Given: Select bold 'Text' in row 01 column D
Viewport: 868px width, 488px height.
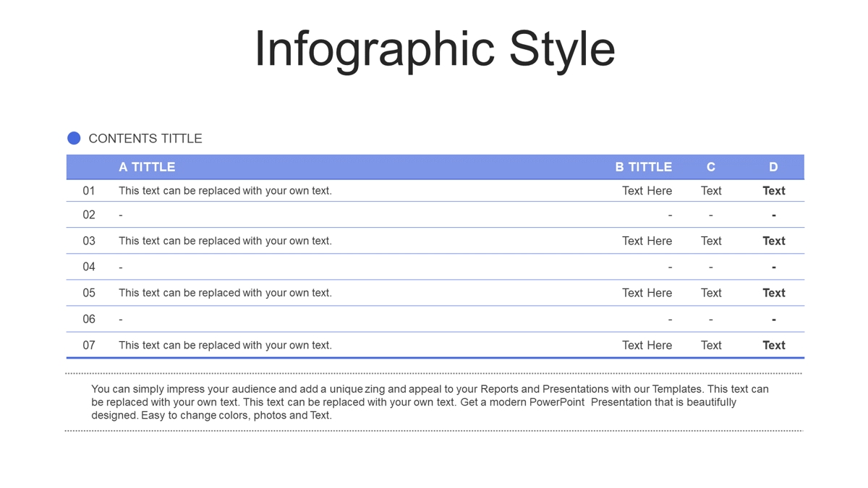Looking at the screenshot, I should coord(774,191).
